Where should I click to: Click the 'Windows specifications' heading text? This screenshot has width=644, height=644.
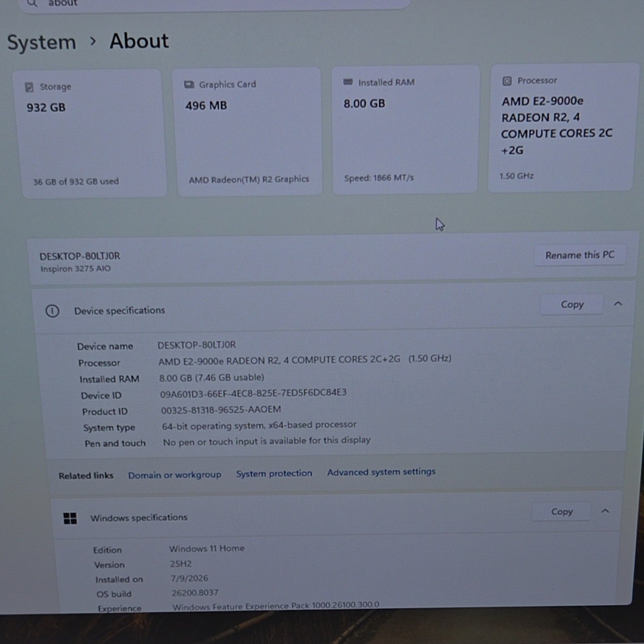tap(139, 518)
